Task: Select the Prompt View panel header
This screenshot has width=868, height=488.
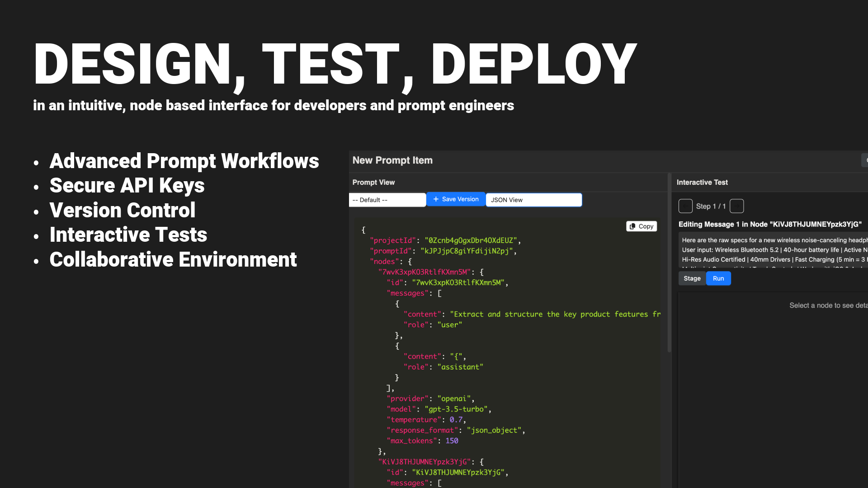Action: 373,182
